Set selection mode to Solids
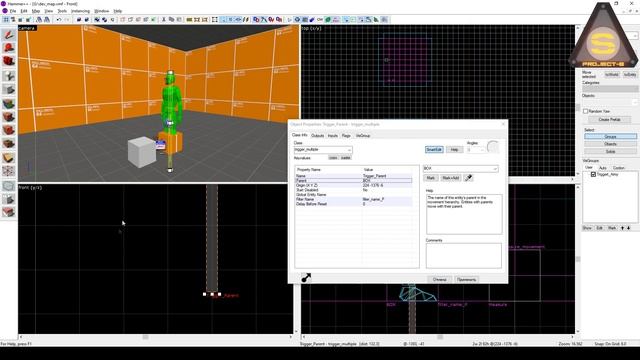The height and width of the screenshot is (360, 640). [x=610, y=151]
